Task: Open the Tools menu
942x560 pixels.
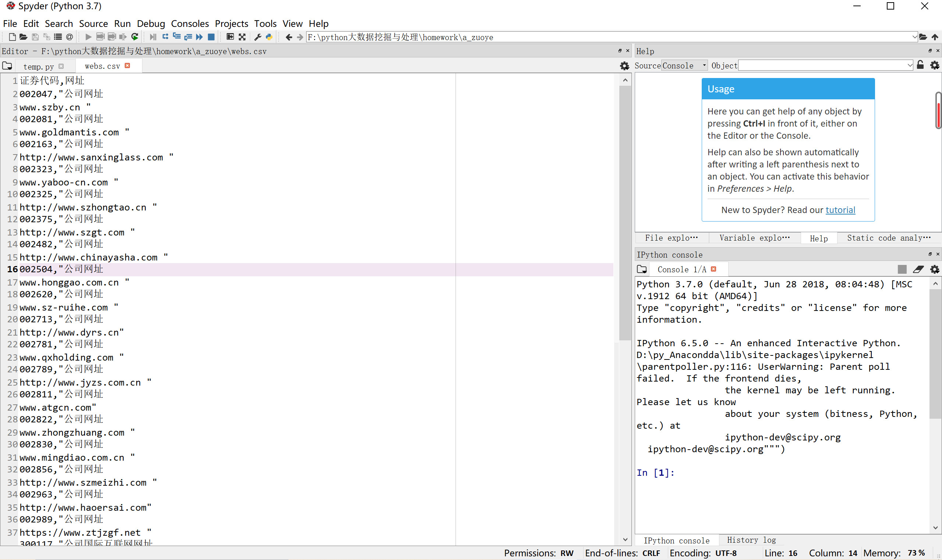Action: 265,24
